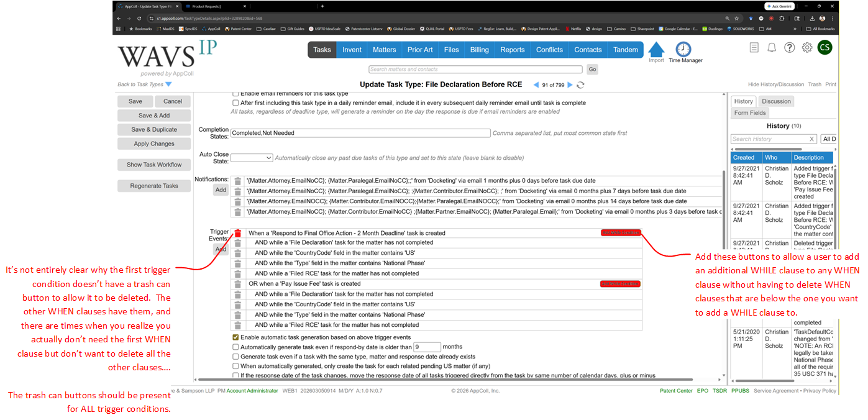Click the Completion States text field
The width and height of the screenshot is (868, 420).
(x=360, y=133)
